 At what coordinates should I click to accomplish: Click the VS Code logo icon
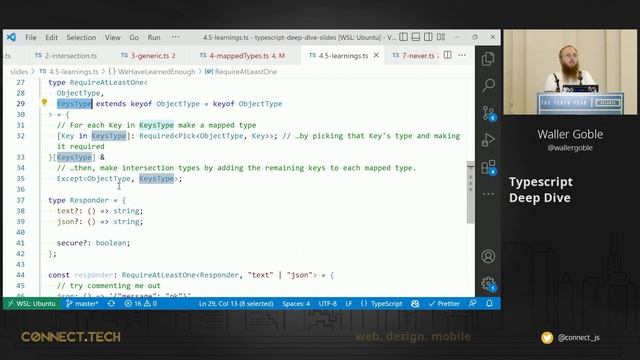click(x=11, y=37)
